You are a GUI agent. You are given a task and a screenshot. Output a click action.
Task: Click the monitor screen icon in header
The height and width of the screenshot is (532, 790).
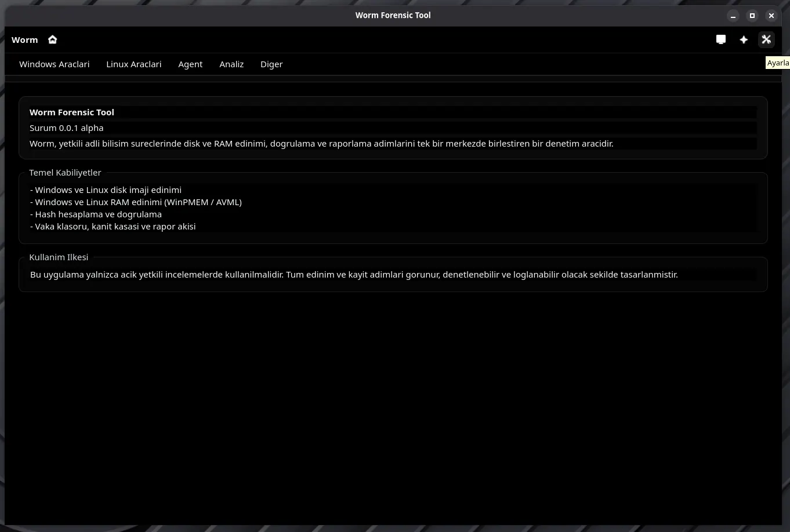pos(721,39)
